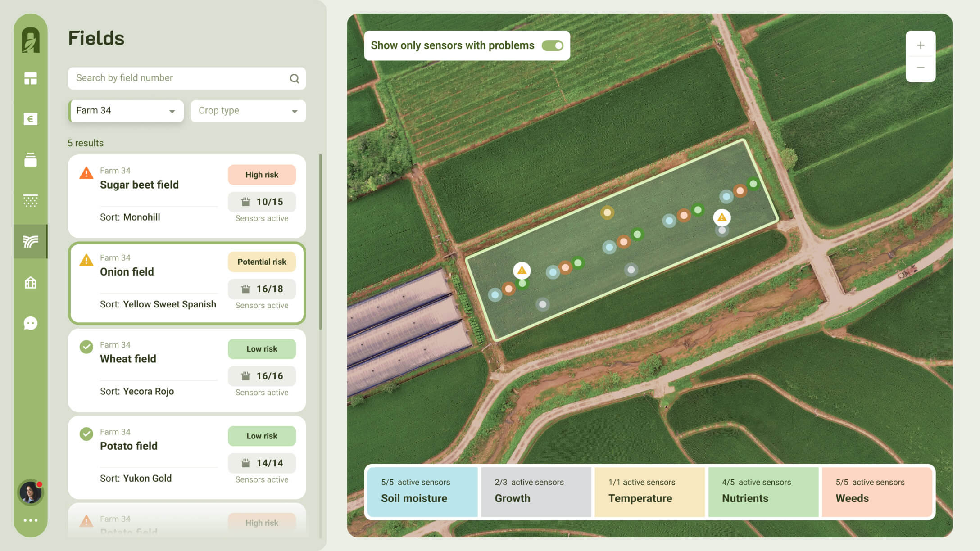The image size is (980, 551).
Task: Zoom out on the map
Action: [921, 68]
